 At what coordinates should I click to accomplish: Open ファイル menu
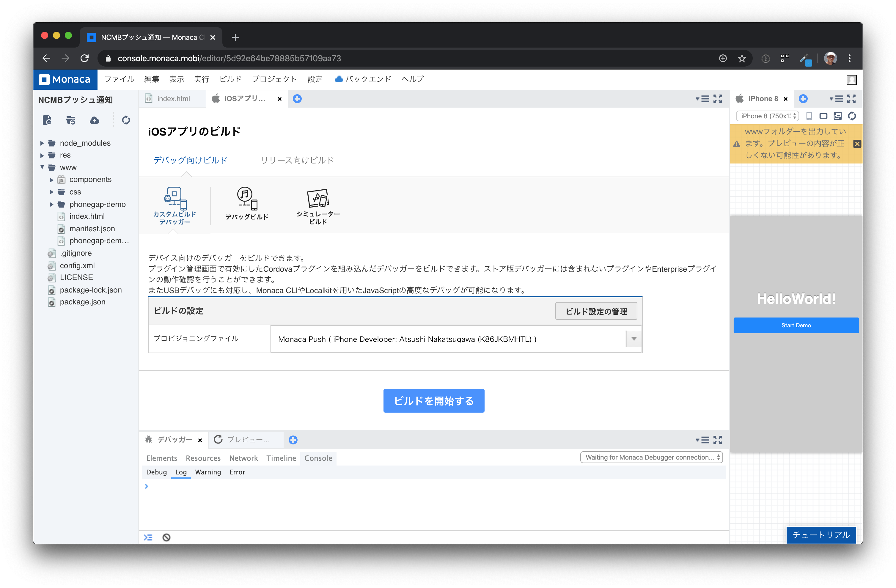119,79
